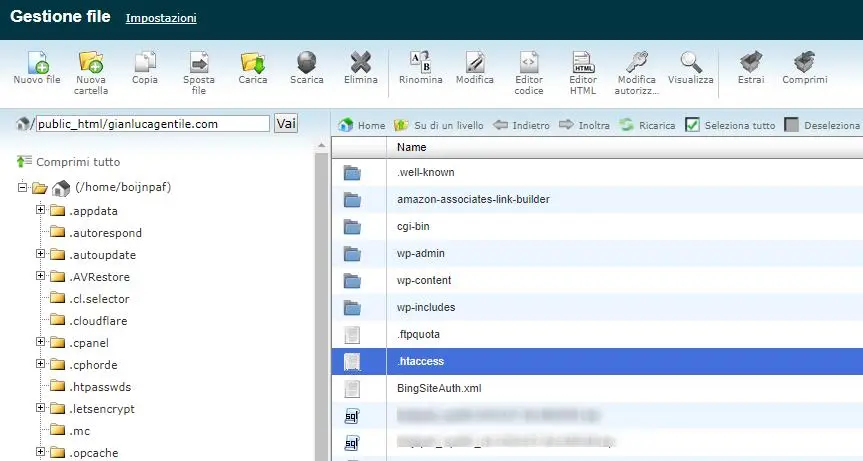863x461 pixels.
Task: Open the Modifica edit tool
Action: pos(474,68)
